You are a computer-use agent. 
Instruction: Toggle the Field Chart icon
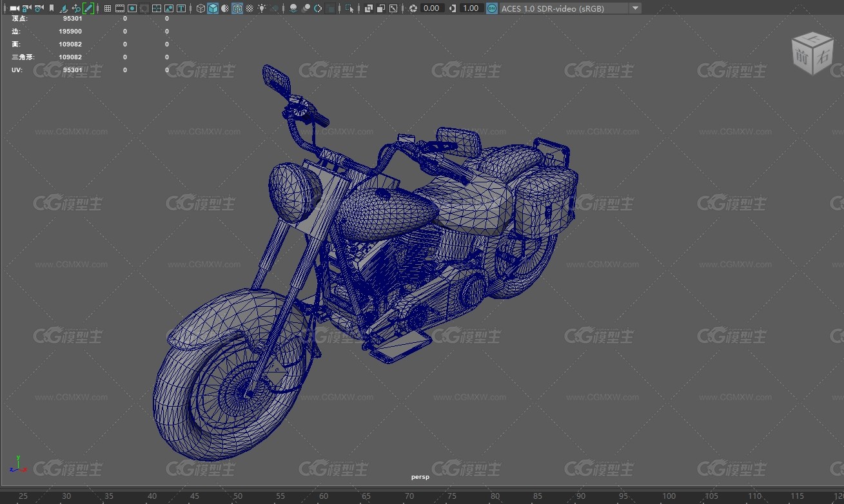pyautogui.click(x=156, y=8)
